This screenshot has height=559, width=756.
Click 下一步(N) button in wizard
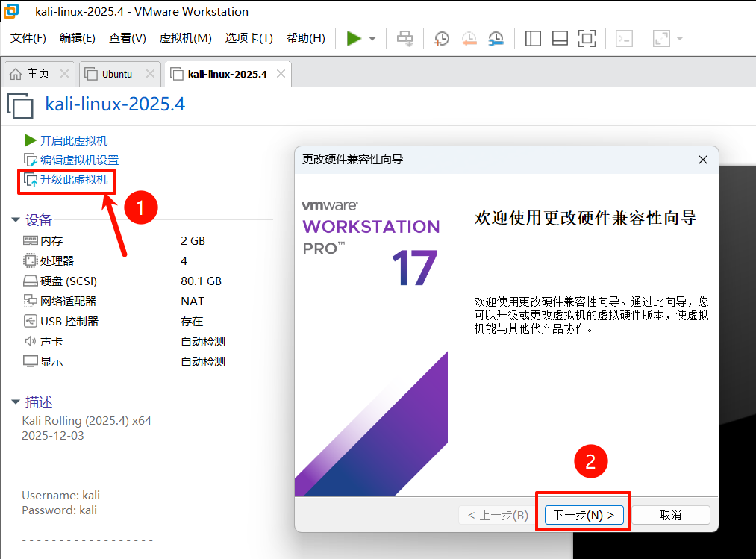pos(584,515)
